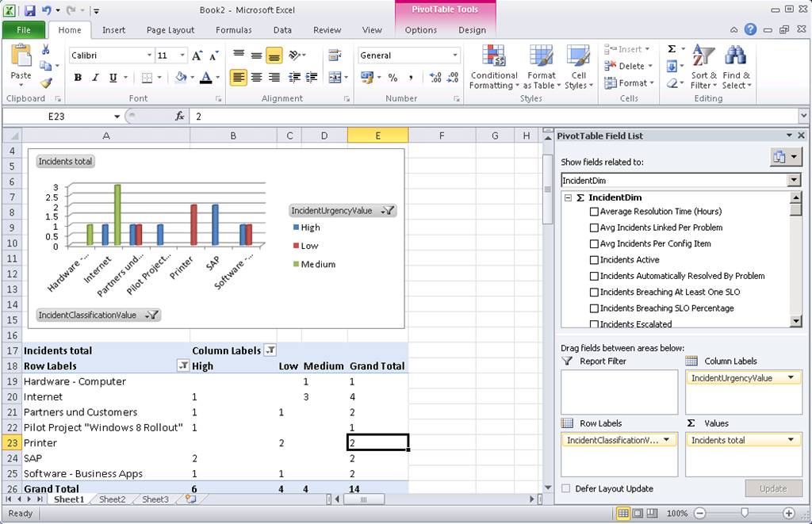This screenshot has width=812, height=524.
Task: Select the Grand Total cell for SAP
Action: pyautogui.click(x=377, y=458)
